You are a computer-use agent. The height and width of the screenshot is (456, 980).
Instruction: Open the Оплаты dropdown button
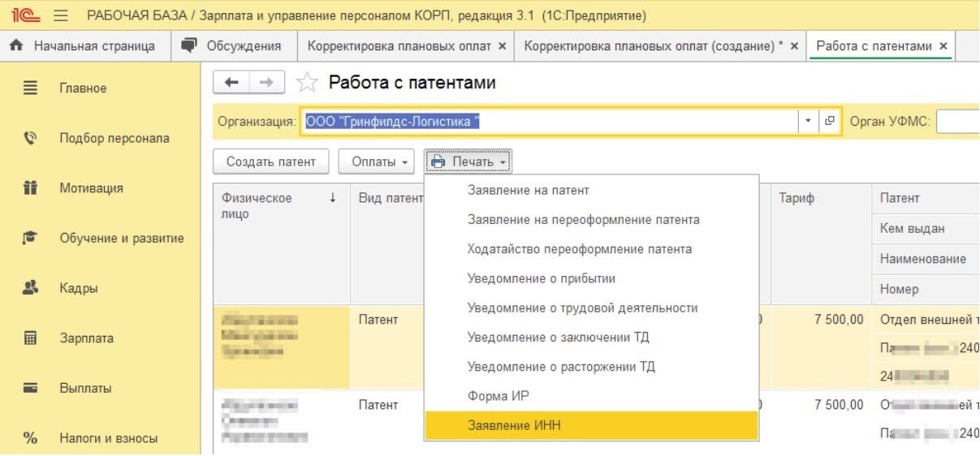[377, 161]
